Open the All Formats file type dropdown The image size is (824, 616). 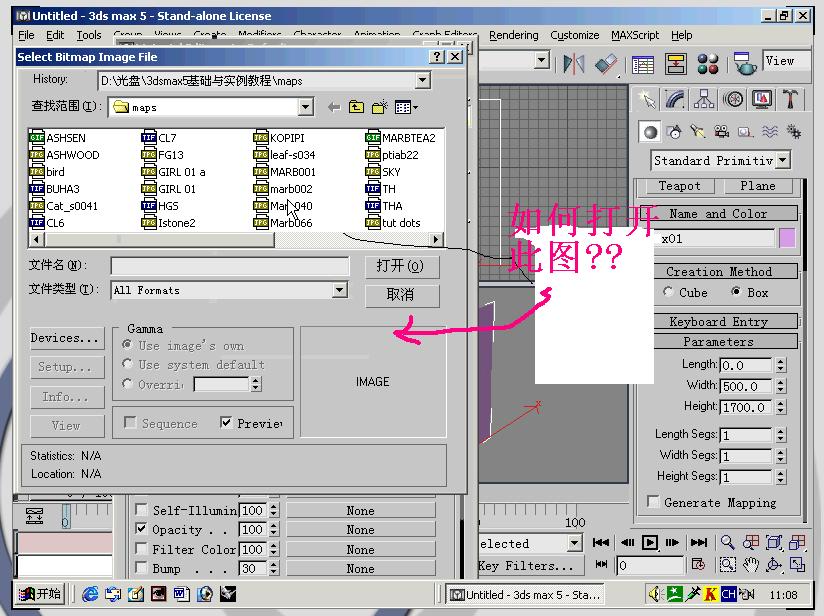[339, 290]
